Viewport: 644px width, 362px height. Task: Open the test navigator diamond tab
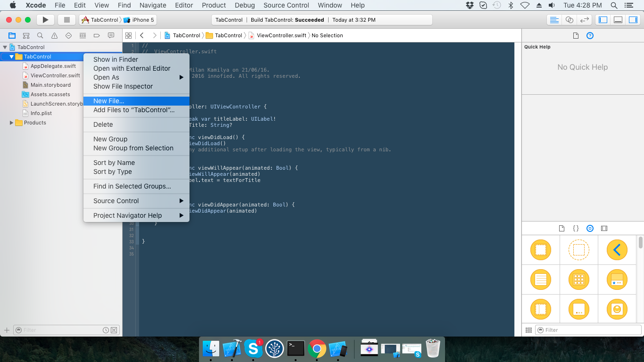click(x=68, y=35)
